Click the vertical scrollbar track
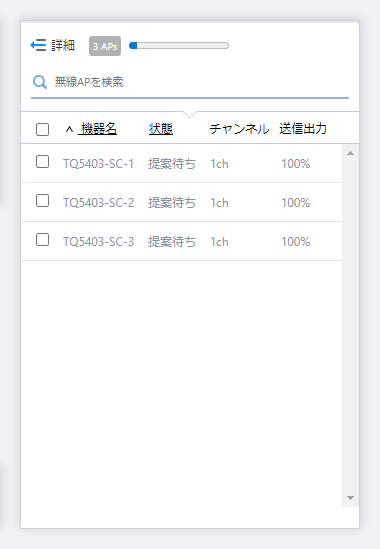This screenshot has height=549, width=380. point(350,325)
